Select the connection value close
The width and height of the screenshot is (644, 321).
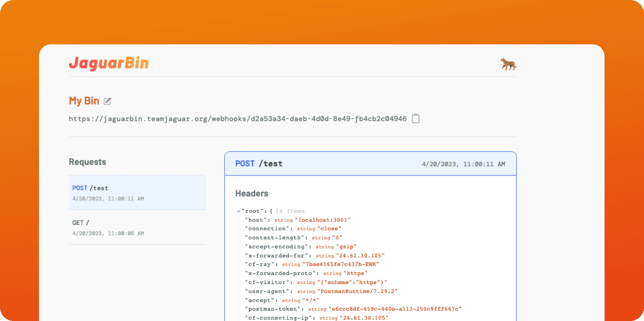point(329,229)
